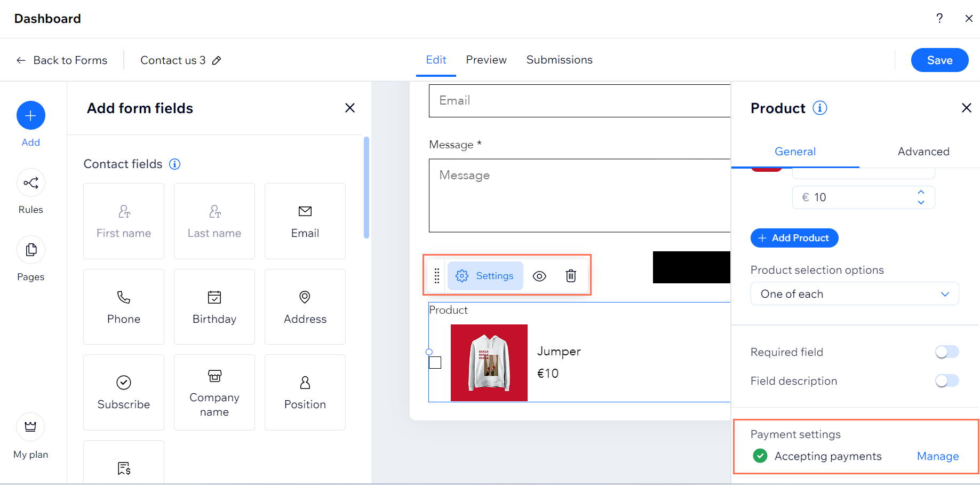The image size is (980, 485).
Task: Delete the Product field with trash icon
Action: click(x=571, y=276)
